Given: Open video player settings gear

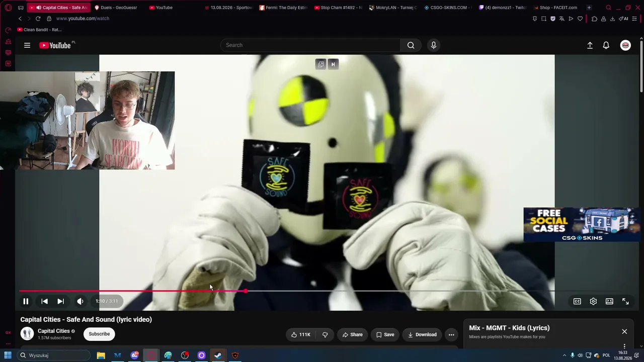Looking at the screenshot, I should click(x=593, y=301).
